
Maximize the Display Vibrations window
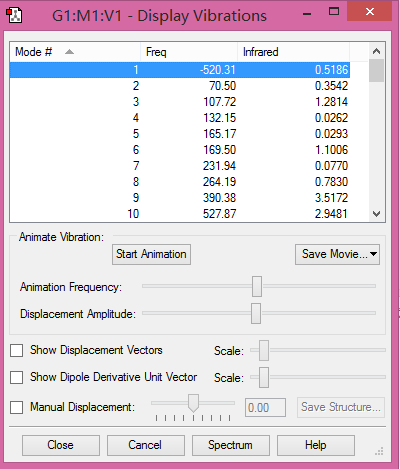pos(334,12)
